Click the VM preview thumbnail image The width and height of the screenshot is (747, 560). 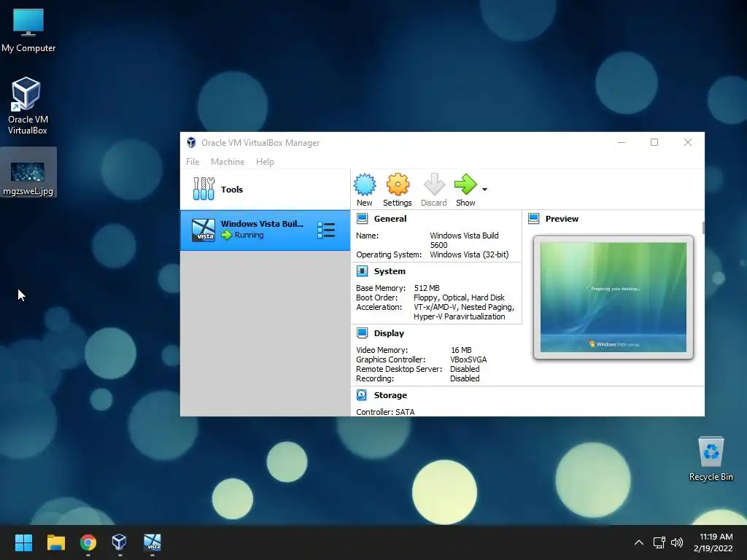pyautogui.click(x=613, y=297)
